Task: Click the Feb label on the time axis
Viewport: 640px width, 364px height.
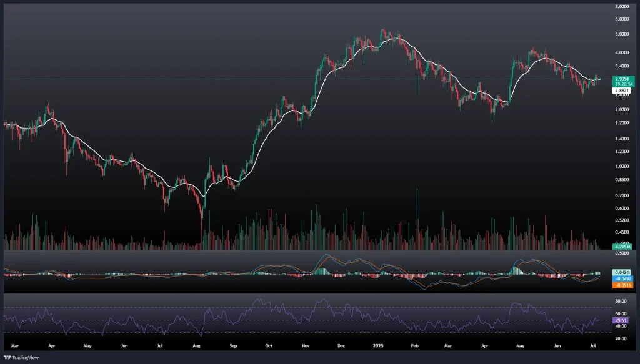Action: (x=414, y=345)
